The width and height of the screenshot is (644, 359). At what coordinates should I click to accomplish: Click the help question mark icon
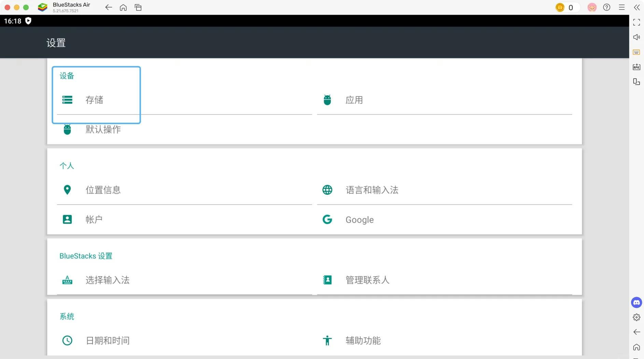click(606, 7)
